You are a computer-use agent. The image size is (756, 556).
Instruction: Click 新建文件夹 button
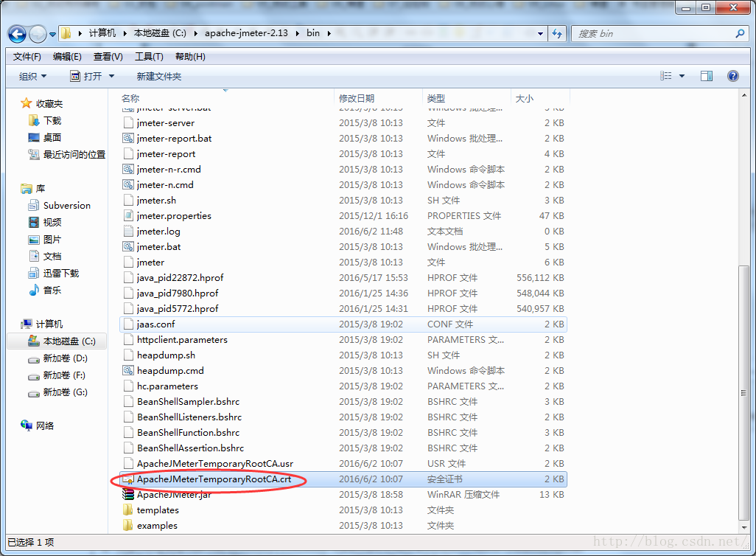(x=159, y=76)
